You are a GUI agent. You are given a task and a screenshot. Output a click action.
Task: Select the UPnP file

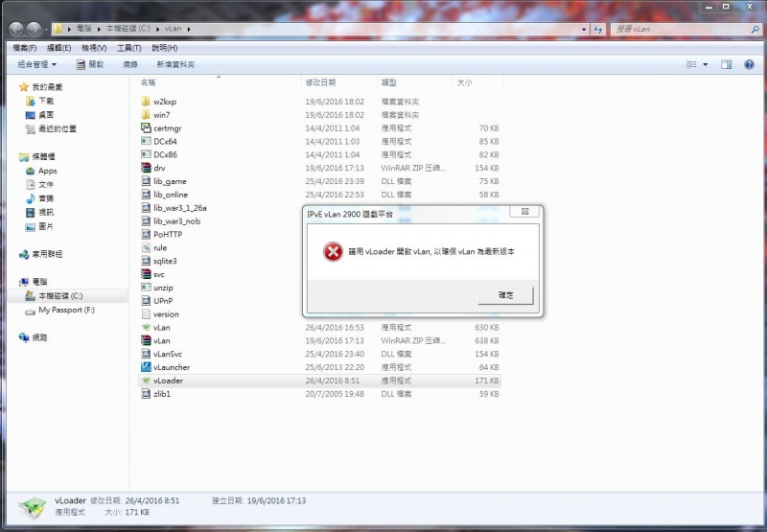(x=162, y=301)
